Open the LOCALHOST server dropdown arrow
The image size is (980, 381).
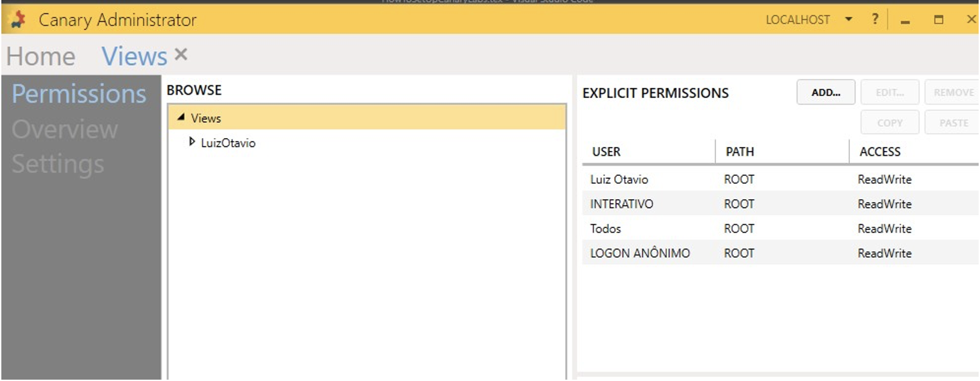849,19
